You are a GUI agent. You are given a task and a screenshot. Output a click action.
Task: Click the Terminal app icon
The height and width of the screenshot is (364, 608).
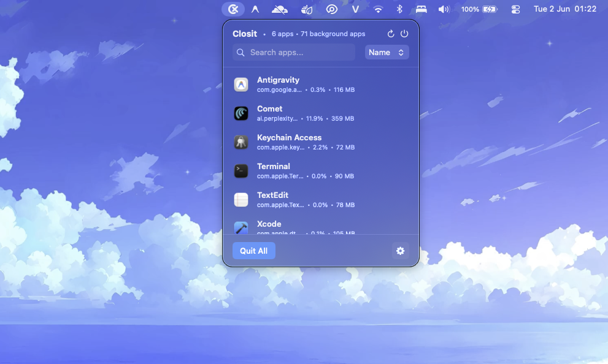pyautogui.click(x=241, y=171)
